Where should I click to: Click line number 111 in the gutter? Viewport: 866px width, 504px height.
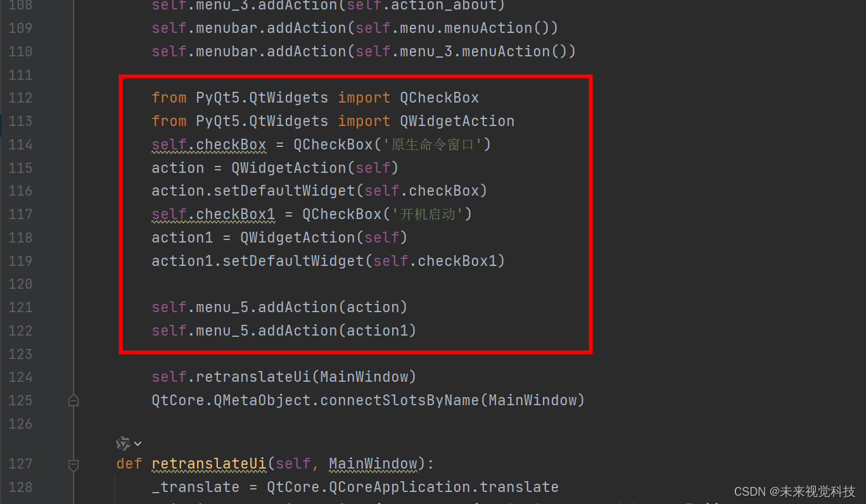20,75
